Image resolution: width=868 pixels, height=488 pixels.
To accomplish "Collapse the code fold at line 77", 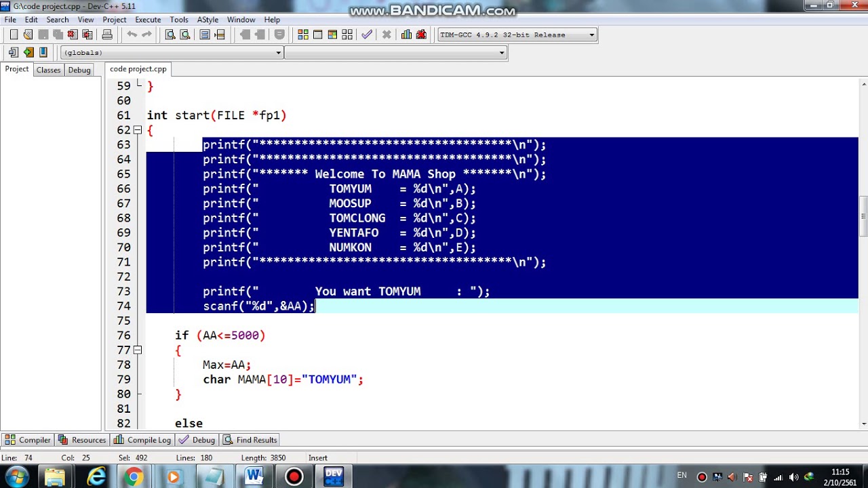I will point(138,350).
